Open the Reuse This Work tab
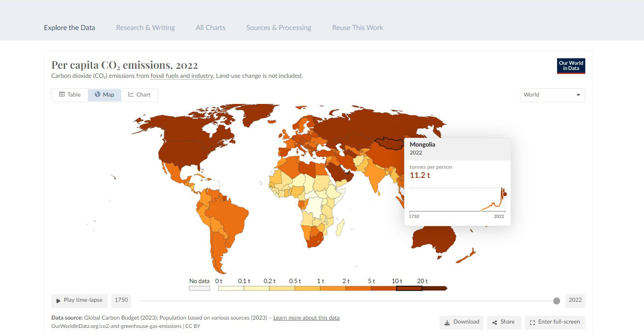The width and height of the screenshot is (644, 334). [357, 28]
